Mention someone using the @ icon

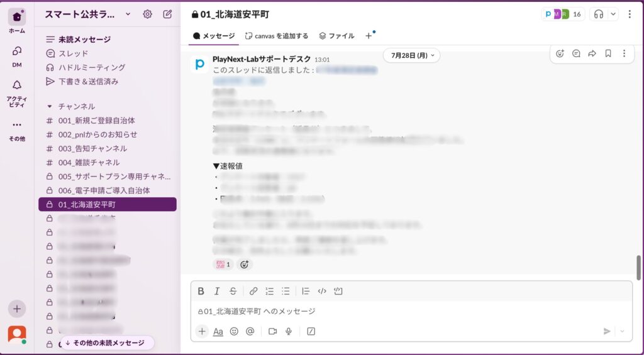point(250,331)
